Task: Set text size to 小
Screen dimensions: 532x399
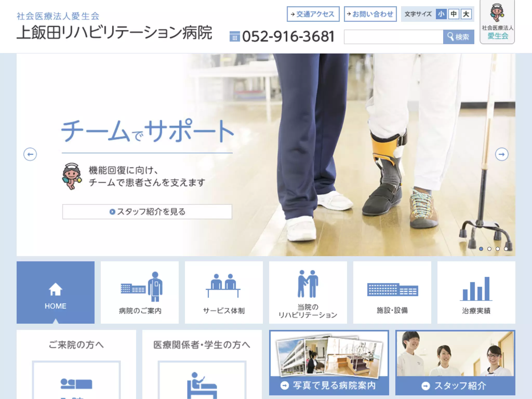Action: 441,14
